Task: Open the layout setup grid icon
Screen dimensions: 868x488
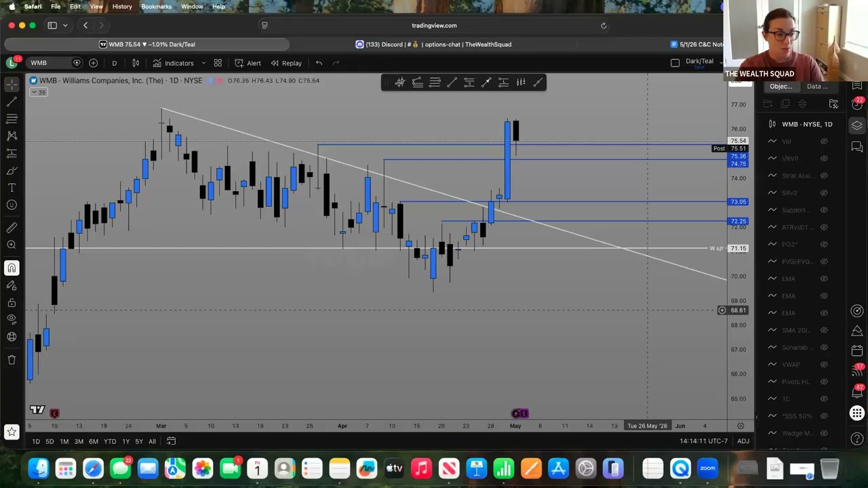Action: [x=218, y=63]
